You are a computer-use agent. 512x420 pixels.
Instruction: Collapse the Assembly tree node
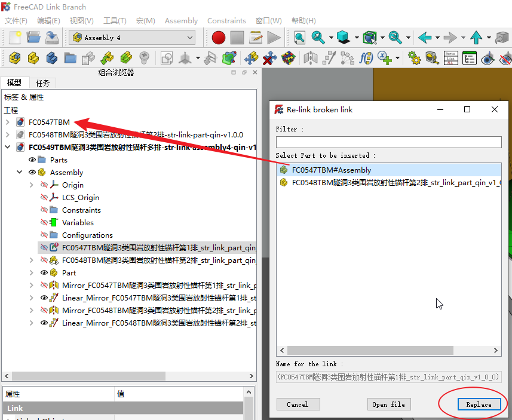(x=20, y=172)
